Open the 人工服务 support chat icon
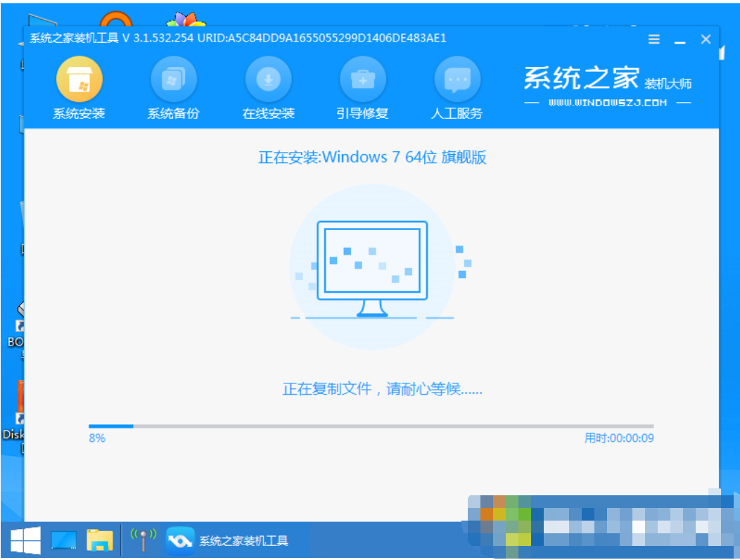The height and width of the screenshot is (560, 740). point(457,79)
